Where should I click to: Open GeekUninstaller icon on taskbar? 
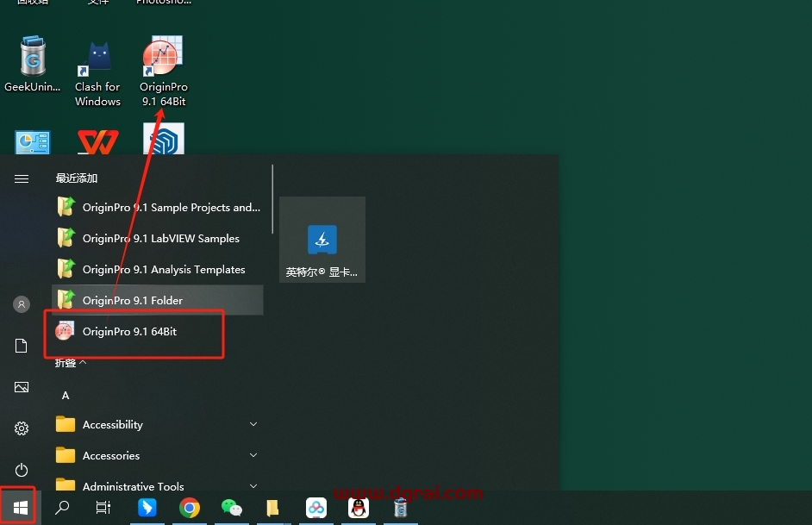tap(400, 508)
